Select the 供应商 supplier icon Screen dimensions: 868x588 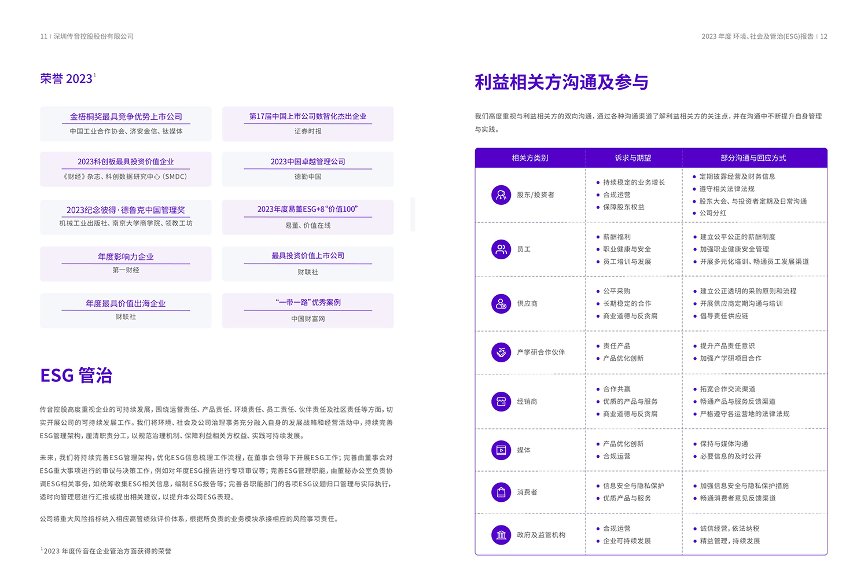[x=501, y=304]
